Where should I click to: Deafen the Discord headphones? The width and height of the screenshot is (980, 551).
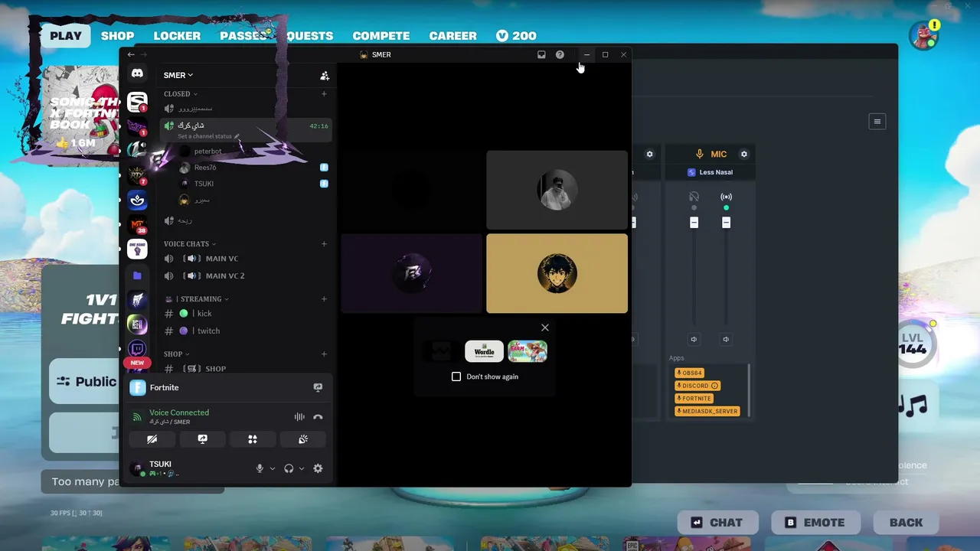click(x=289, y=468)
